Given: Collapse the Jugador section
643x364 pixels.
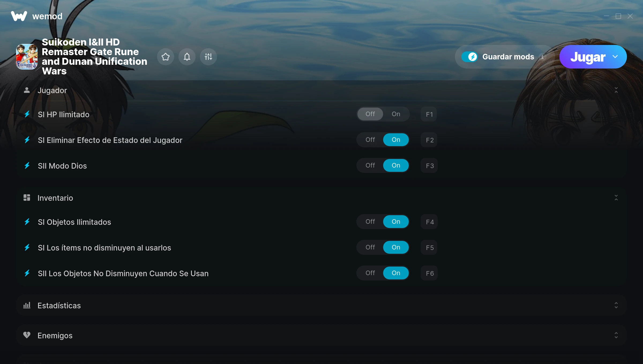Looking at the screenshot, I should coord(616,90).
